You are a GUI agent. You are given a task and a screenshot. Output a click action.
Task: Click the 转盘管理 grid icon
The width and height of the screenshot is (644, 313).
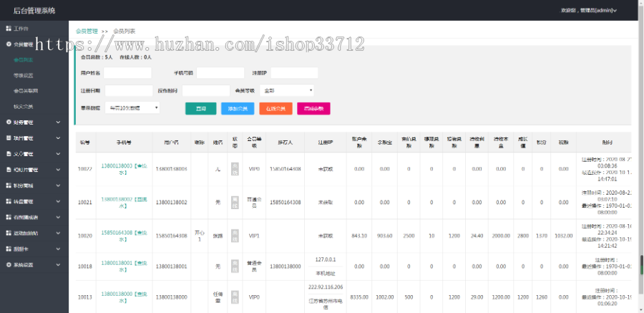pyautogui.click(x=9, y=201)
